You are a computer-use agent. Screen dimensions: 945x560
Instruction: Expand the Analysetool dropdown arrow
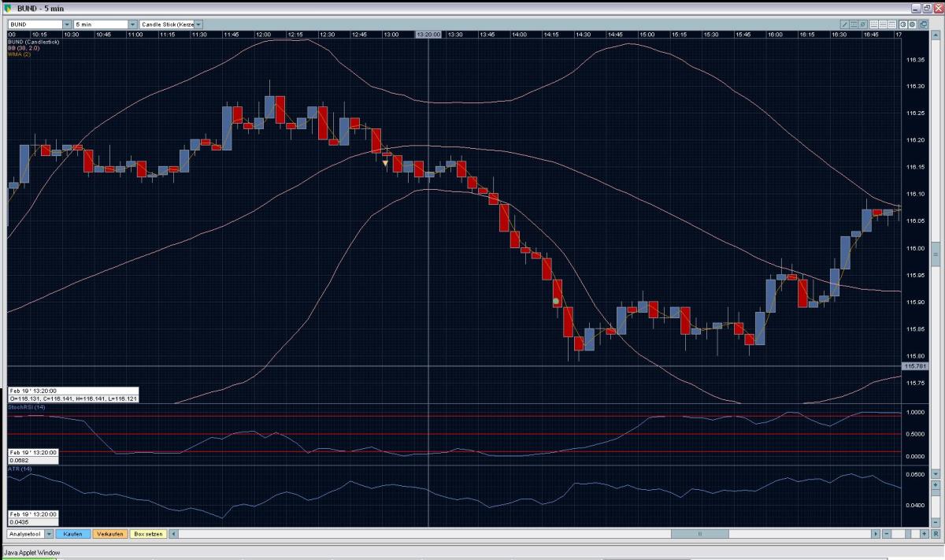[49, 534]
